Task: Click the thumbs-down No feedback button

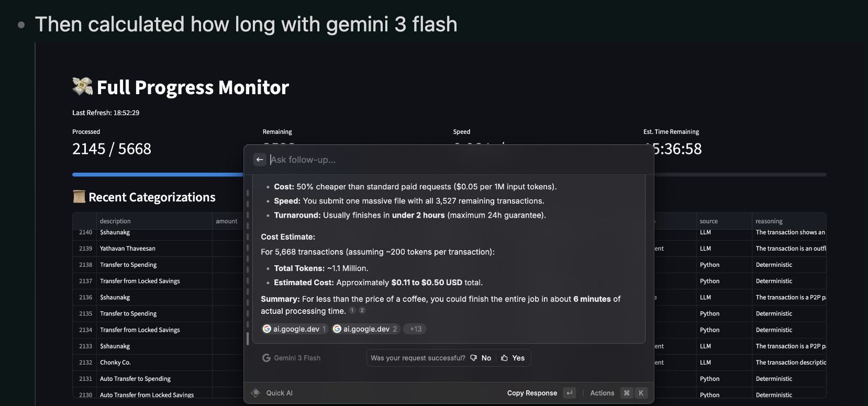Action: tap(481, 358)
